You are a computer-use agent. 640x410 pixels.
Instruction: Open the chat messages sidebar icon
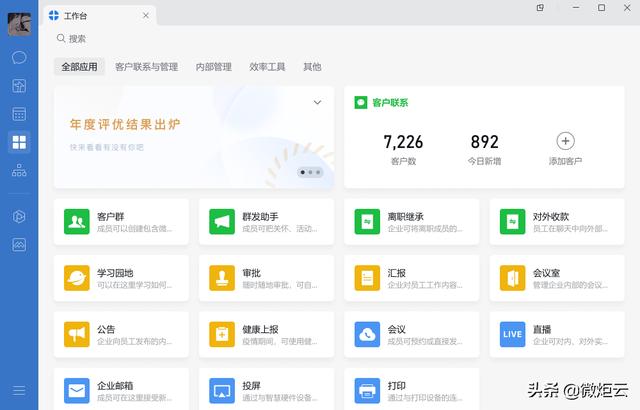pyautogui.click(x=19, y=58)
